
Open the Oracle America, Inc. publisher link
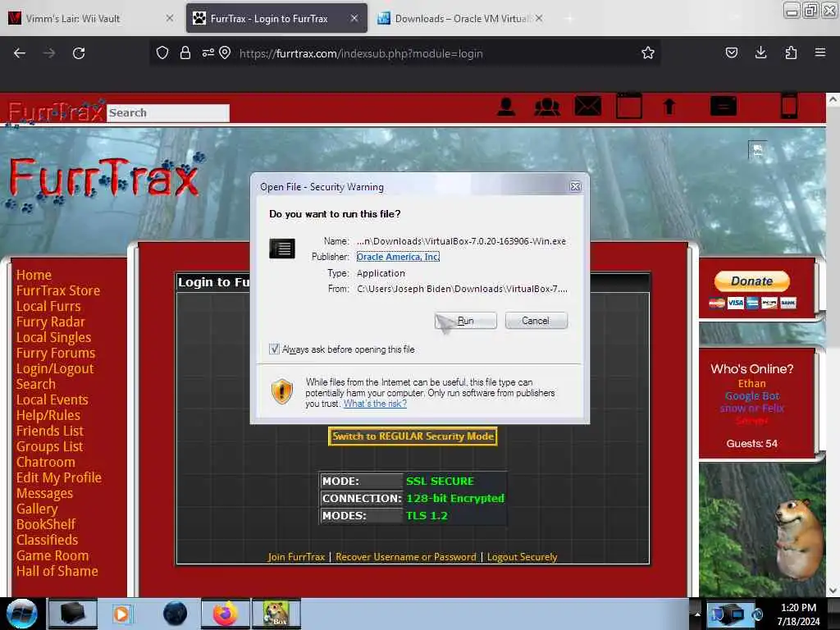click(x=398, y=257)
